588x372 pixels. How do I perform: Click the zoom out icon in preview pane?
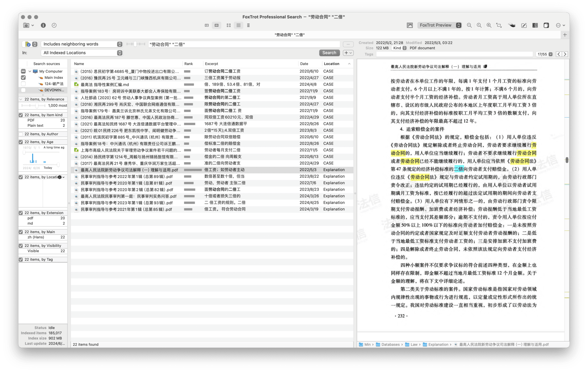click(469, 25)
